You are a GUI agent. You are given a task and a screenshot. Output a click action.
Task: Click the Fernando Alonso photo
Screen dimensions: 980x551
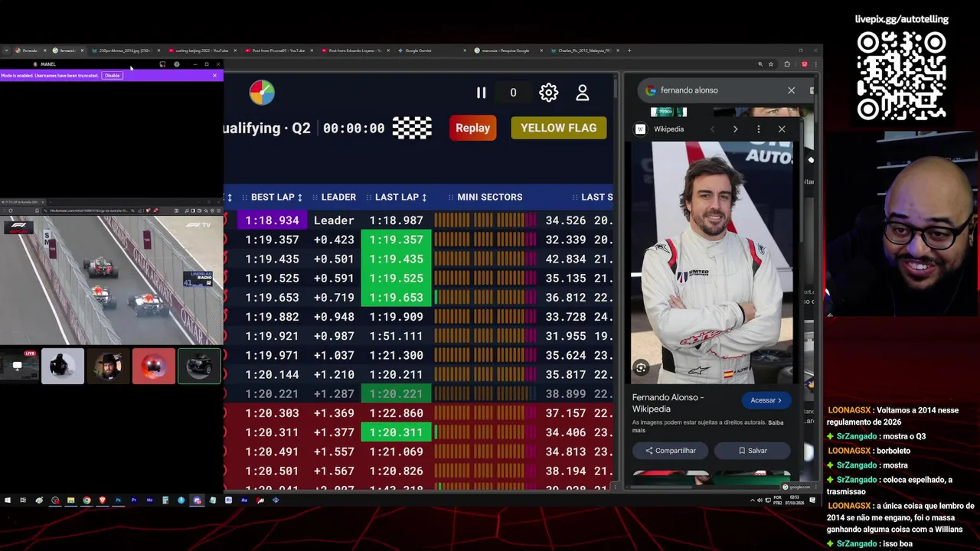tap(711, 262)
